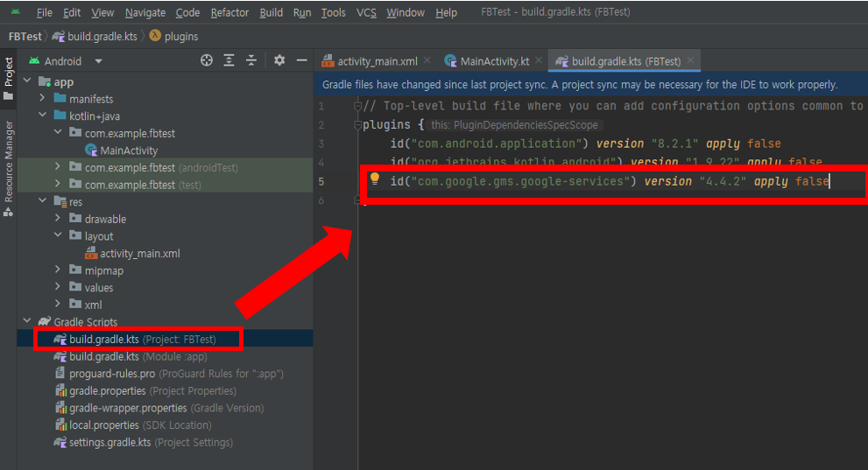Click the yellow lightbulb quick-fix icon
The image size is (868, 470).
[x=375, y=178]
